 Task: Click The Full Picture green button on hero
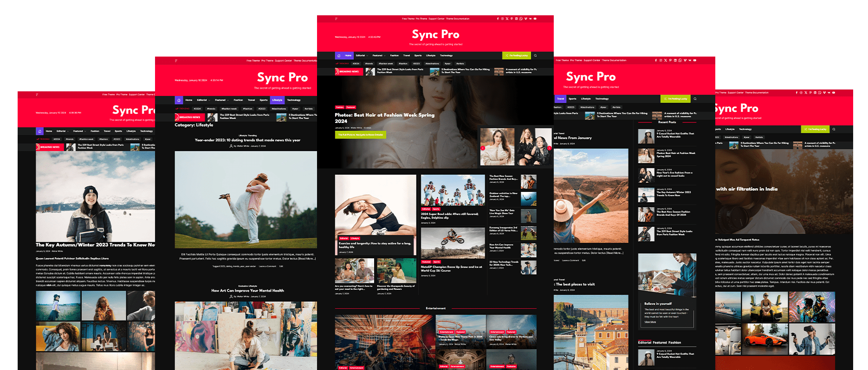360,135
